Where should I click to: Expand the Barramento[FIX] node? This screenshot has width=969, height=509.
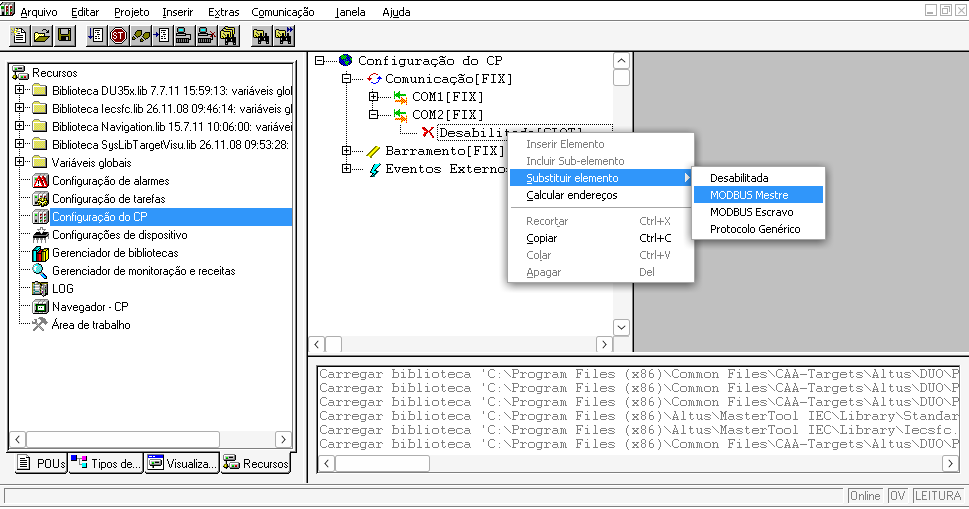coord(346,150)
